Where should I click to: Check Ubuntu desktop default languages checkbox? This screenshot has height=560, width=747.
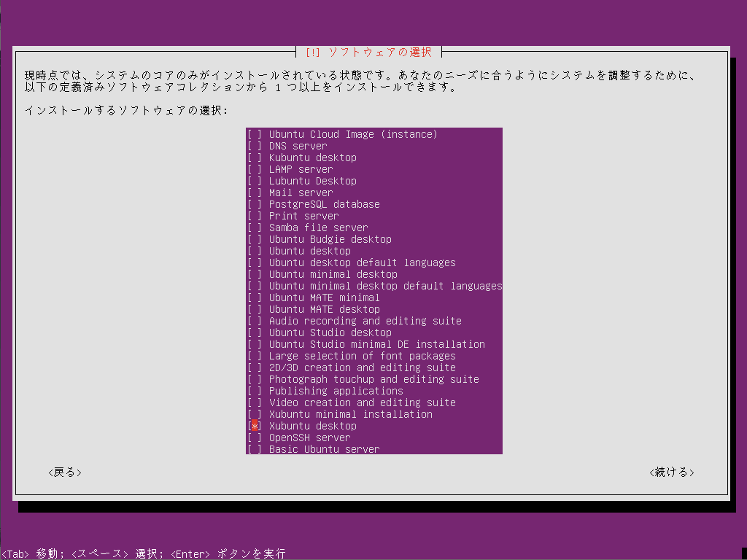(255, 262)
